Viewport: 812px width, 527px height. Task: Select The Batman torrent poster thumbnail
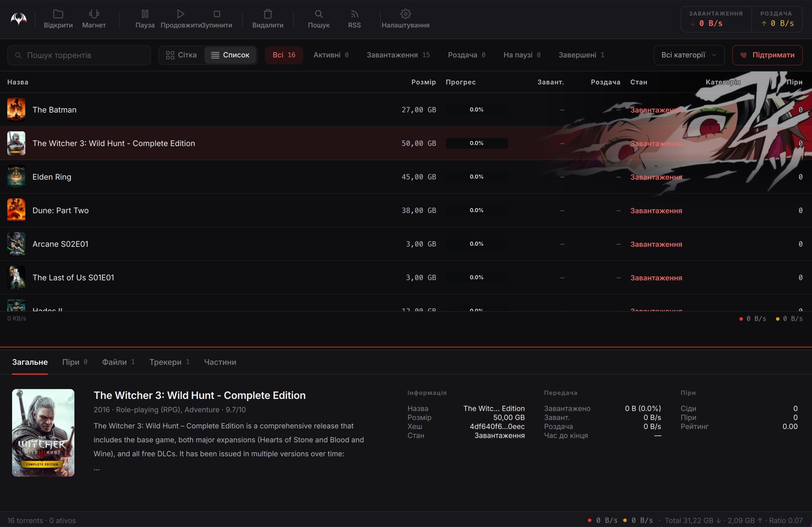coord(16,110)
